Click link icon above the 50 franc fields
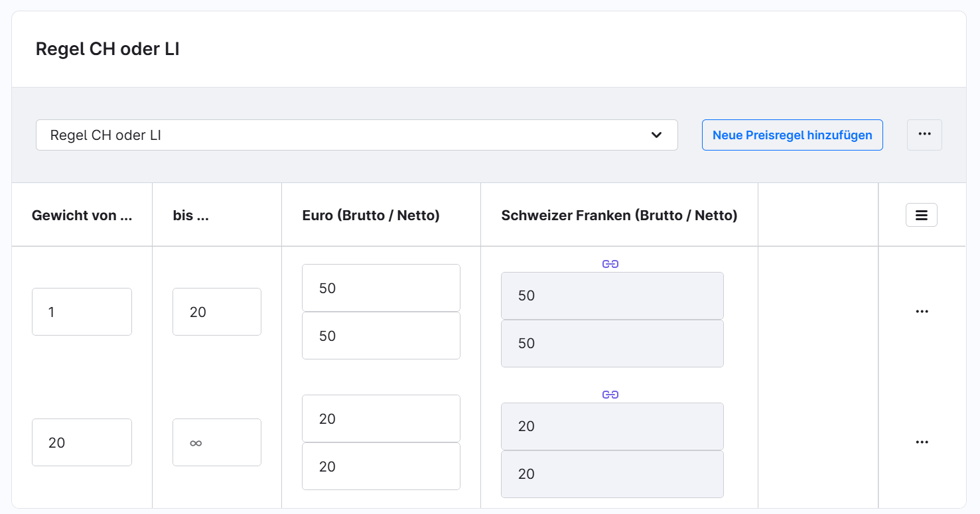Viewport: 980px width, 514px height. pyautogui.click(x=610, y=264)
